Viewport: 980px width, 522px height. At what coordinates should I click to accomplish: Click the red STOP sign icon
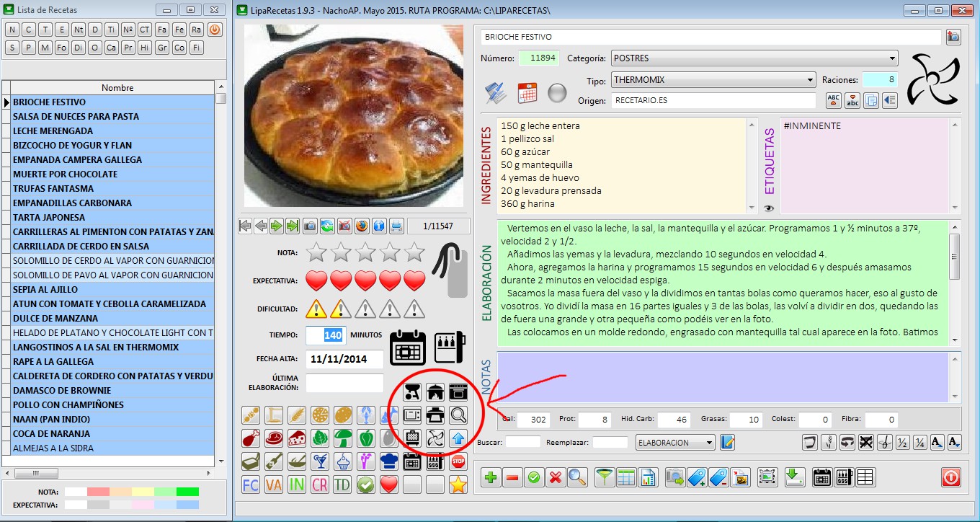458,461
